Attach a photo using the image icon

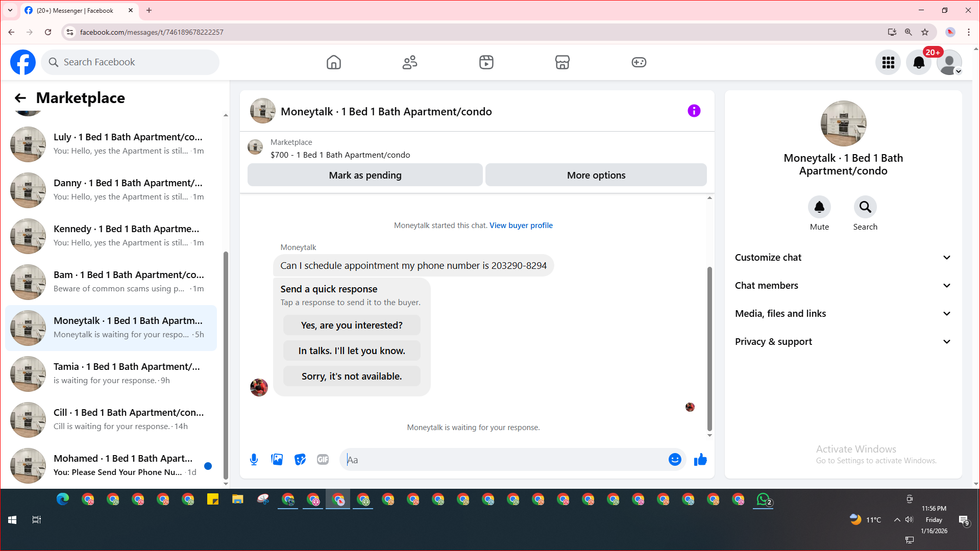[277, 460]
